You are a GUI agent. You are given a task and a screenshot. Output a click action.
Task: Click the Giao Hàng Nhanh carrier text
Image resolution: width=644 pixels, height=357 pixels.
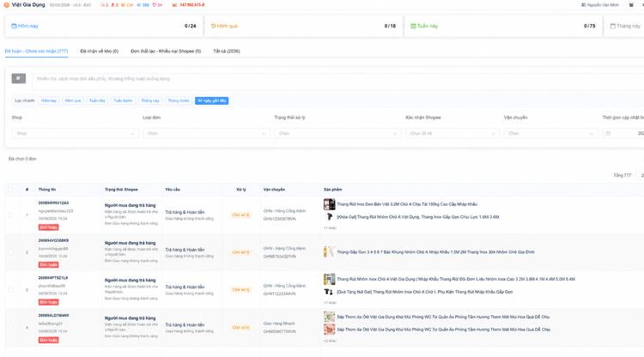(x=279, y=324)
